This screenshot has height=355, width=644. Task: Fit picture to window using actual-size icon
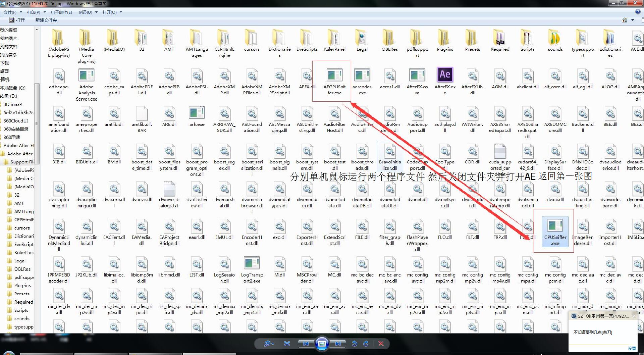click(x=287, y=344)
